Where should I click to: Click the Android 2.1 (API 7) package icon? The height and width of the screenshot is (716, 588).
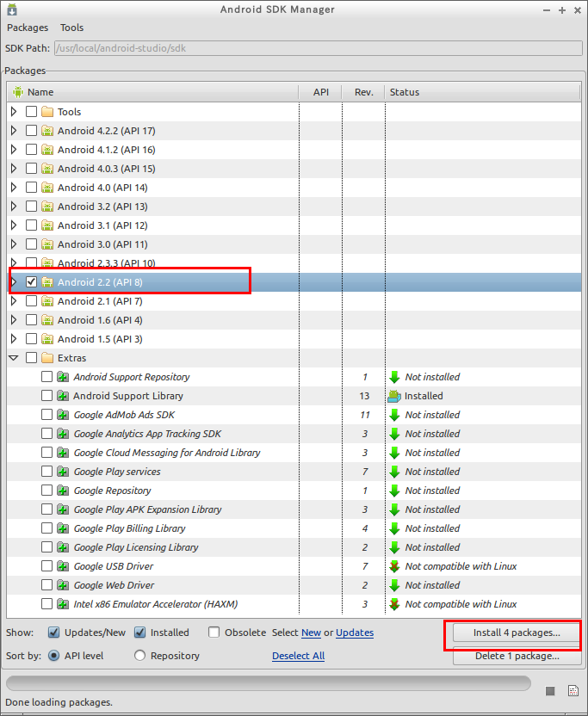pyautogui.click(x=47, y=301)
